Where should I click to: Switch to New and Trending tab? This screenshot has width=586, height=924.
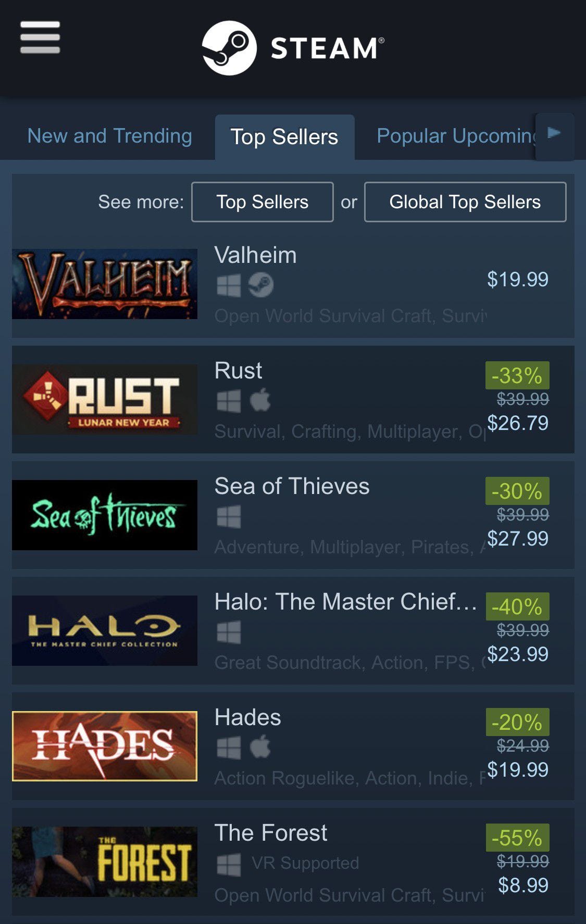(x=110, y=136)
